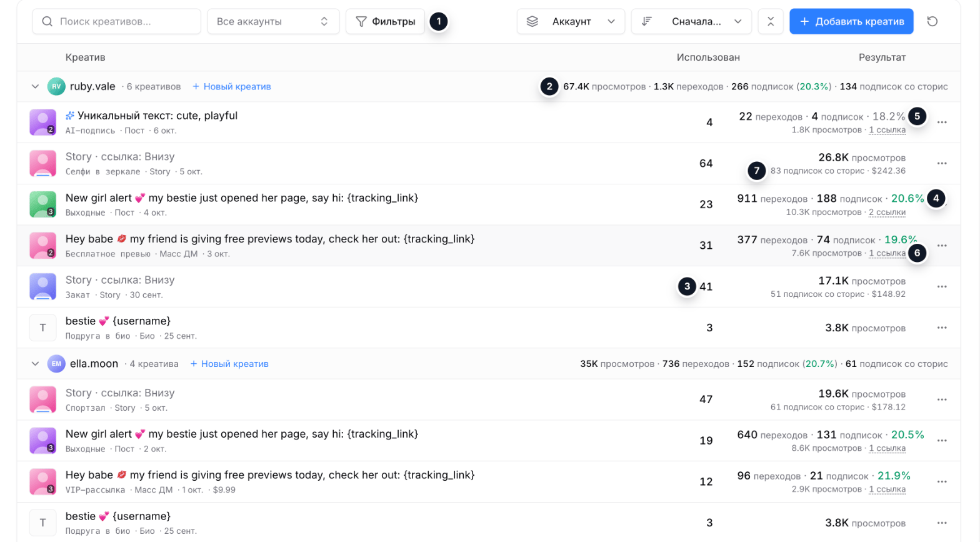Screen dimensions: 980x542
Task: Open the Аккаунт grouping dropdown
Action: (x=571, y=21)
